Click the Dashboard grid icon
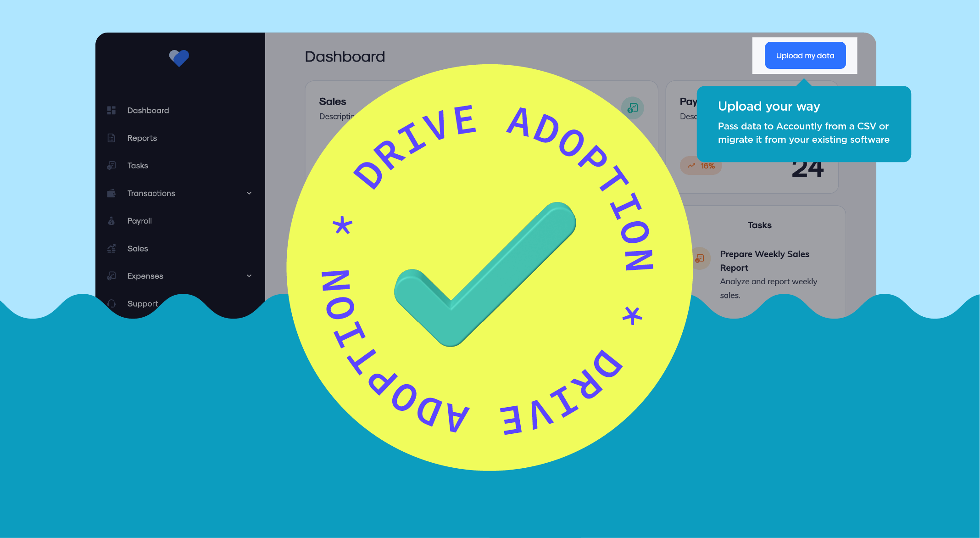The image size is (980, 538). [x=111, y=110]
